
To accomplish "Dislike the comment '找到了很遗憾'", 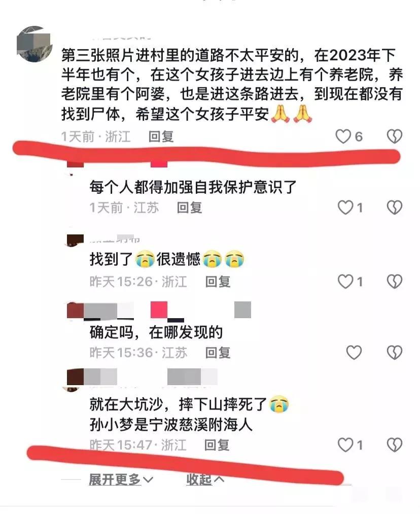I will (x=394, y=282).
